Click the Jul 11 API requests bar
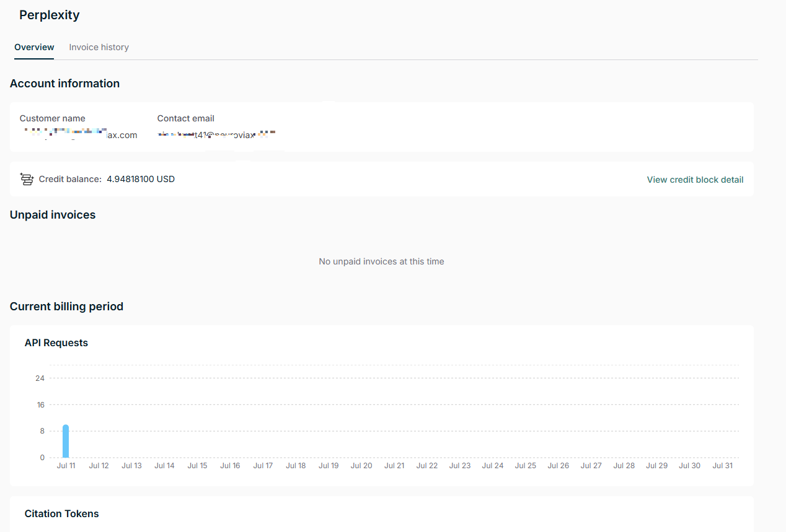This screenshot has width=786, height=532. tap(66, 442)
